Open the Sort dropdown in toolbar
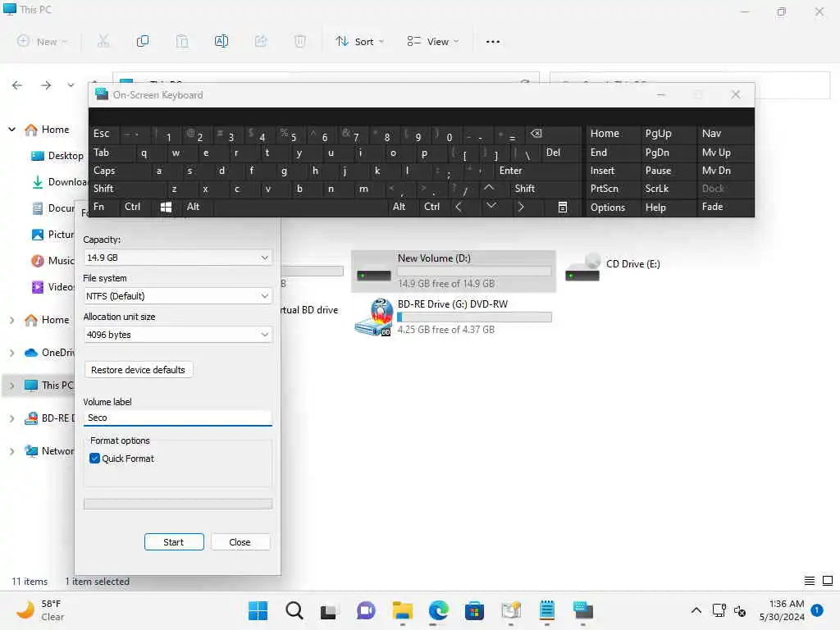840x630 pixels. coord(359,41)
